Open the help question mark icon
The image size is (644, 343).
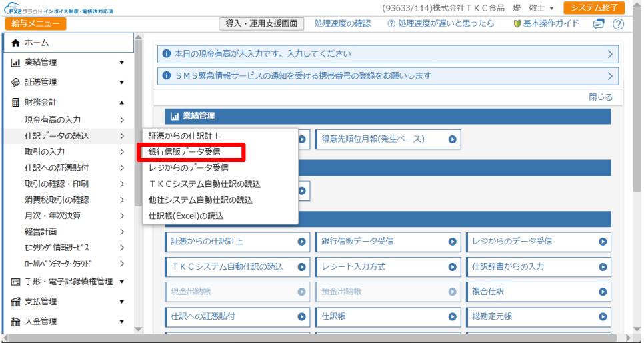point(618,24)
